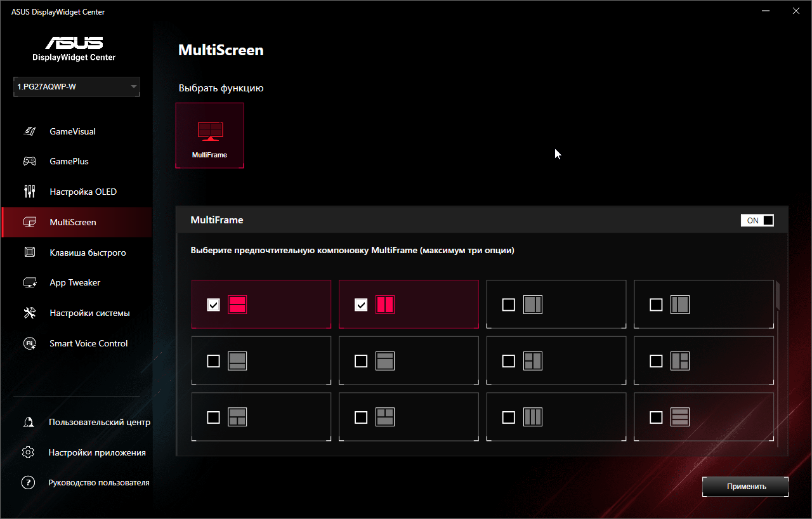This screenshot has width=812, height=519.
Task: Click the two-left-panes, one-right-pane layout icon
Action: (x=533, y=361)
